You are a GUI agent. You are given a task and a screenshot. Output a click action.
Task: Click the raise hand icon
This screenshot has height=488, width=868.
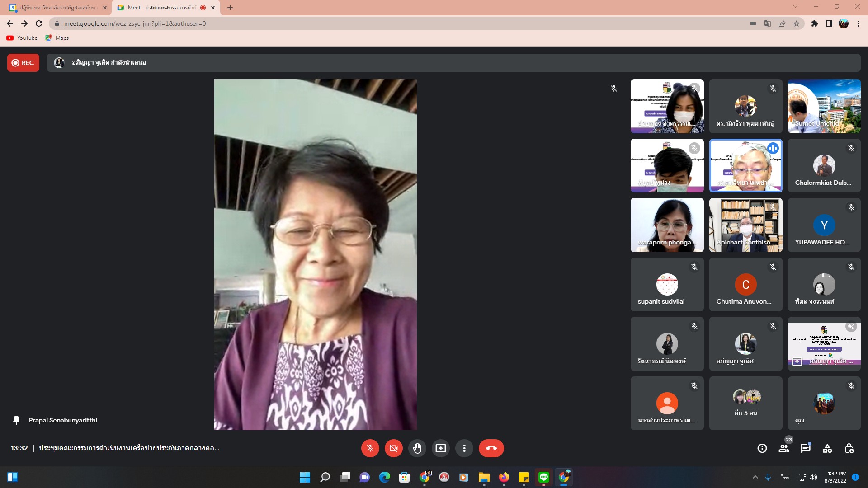tap(417, 448)
